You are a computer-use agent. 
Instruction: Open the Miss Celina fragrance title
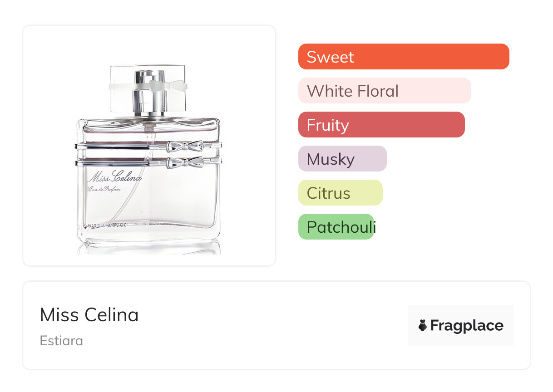89,314
